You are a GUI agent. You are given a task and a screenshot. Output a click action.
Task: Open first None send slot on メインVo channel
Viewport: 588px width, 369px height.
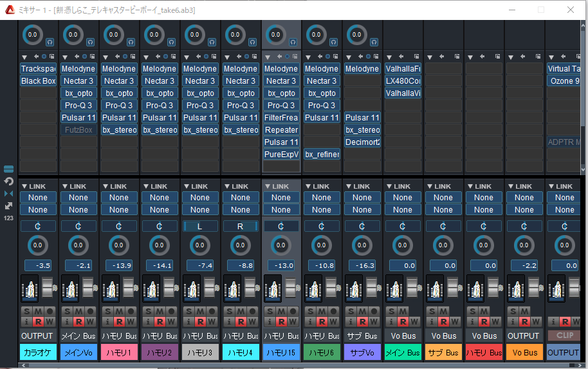tap(78, 198)
